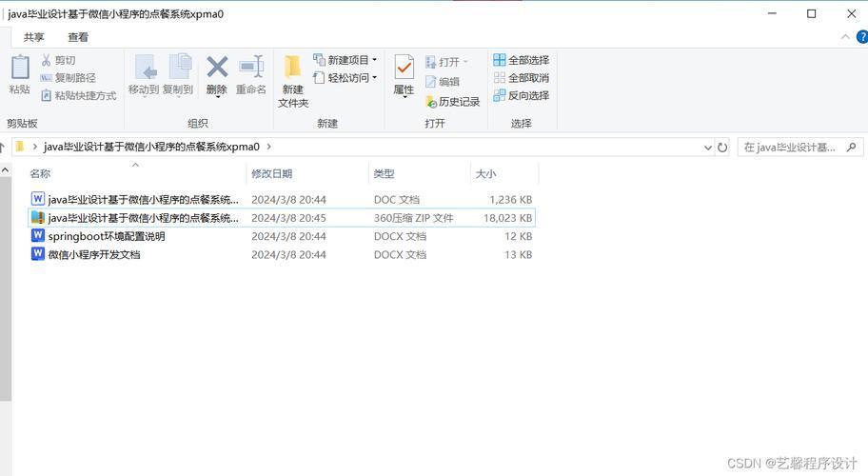This screenshot has width=868, height=476.
Task: Switch to the View tab
Action: (x=78, y=37)
